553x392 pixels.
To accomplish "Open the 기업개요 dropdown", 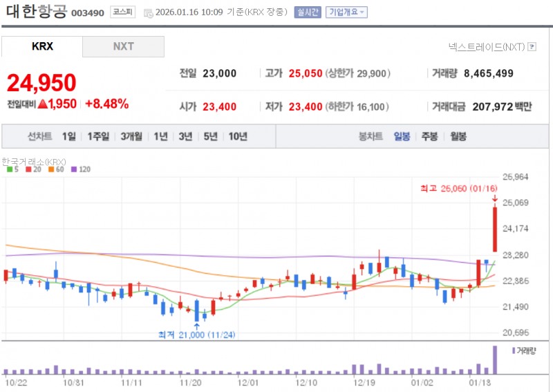I will pos(346,12).
